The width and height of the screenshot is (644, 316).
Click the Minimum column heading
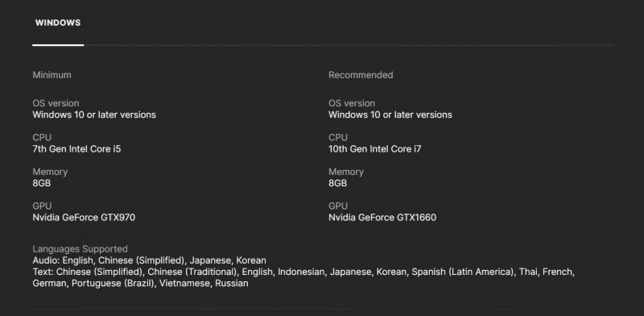tap(52, 75)
